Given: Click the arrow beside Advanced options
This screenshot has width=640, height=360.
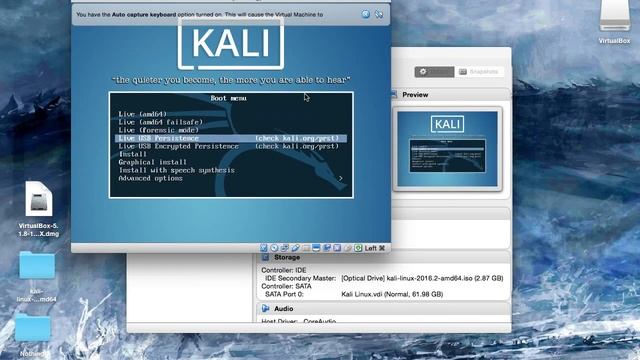Looking at the screenshot, I should click(340, 178).
